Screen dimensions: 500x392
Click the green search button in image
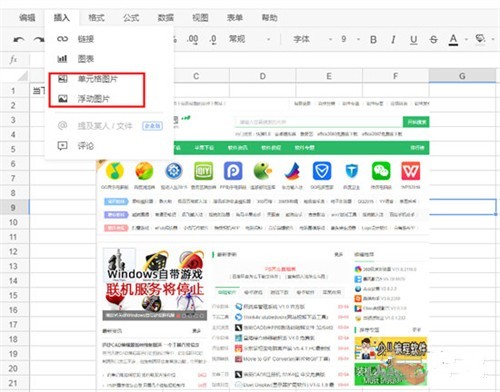416,122
